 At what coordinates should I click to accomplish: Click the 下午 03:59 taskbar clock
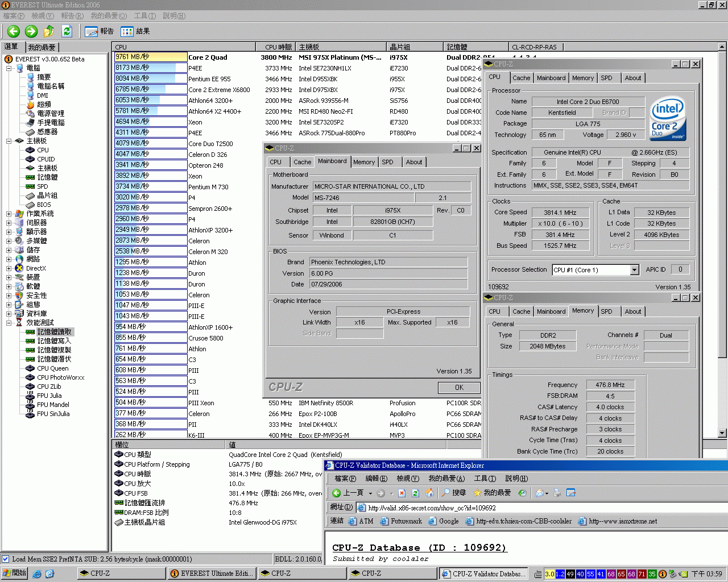(x=706, y=574)
